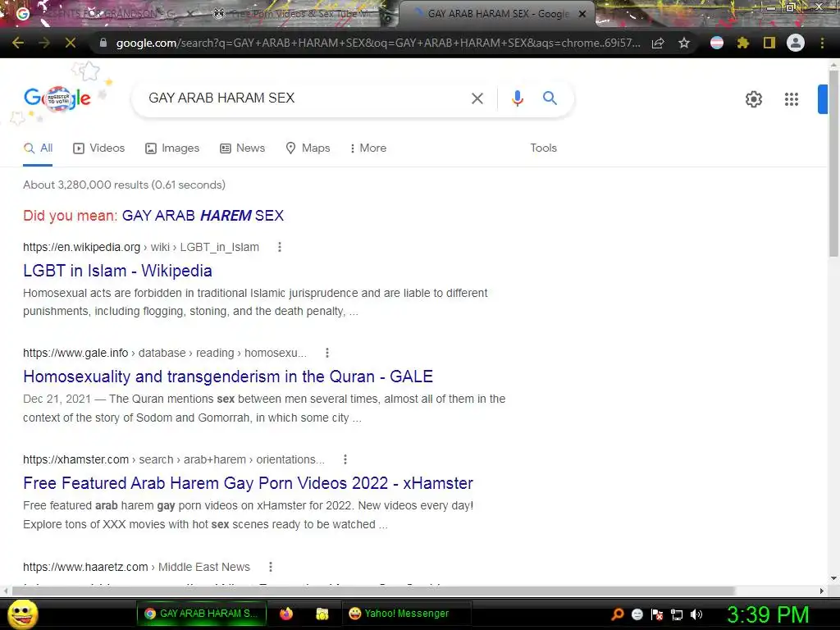
Task: Start a voice search with the microphone
Action: point(517,98)
